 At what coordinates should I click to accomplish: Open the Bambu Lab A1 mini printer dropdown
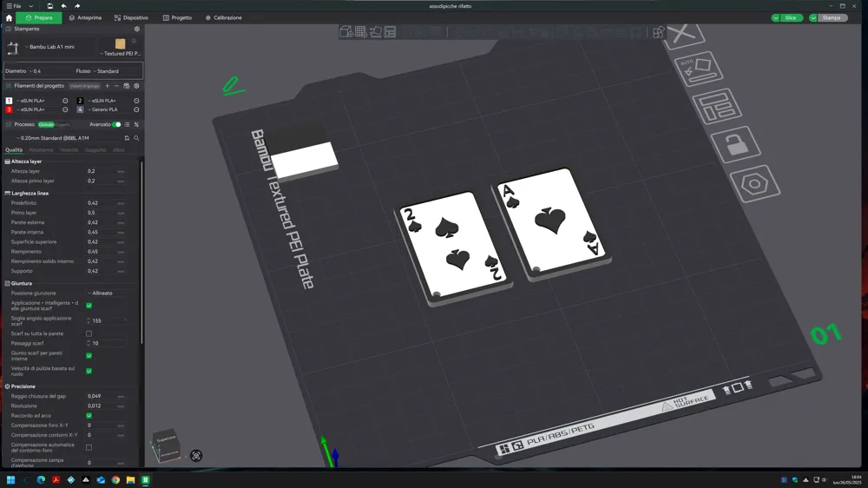coord(58,47)
